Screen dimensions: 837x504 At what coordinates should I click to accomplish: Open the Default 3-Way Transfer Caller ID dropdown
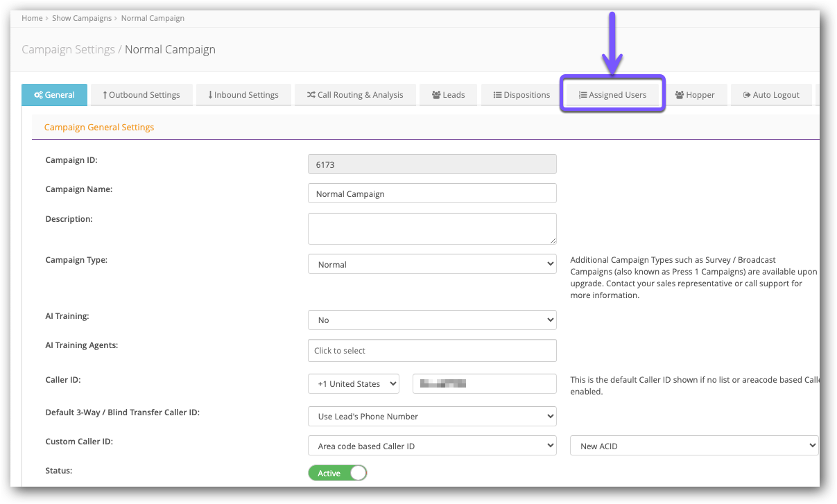[x=431, y=417]
